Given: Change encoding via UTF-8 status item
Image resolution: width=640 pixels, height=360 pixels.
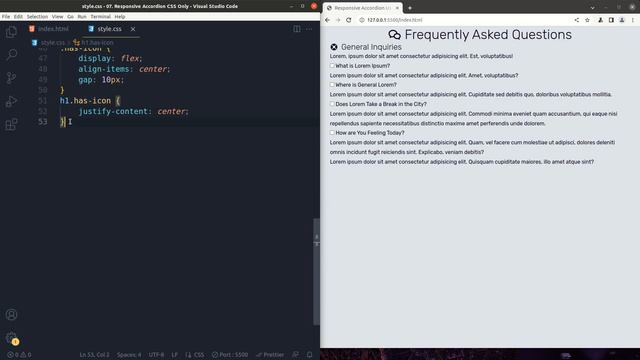Looking at the screenshot, I should click(x=156, y=355).
